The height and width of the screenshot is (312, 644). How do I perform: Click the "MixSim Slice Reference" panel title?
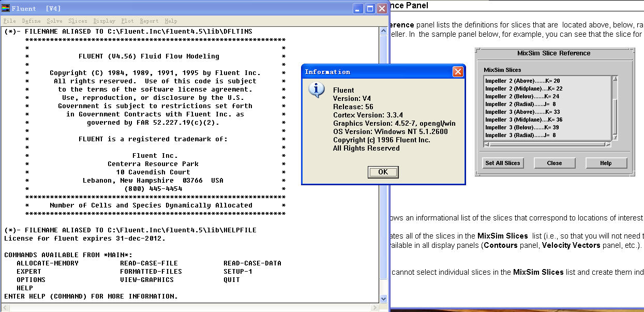[553, 53]
